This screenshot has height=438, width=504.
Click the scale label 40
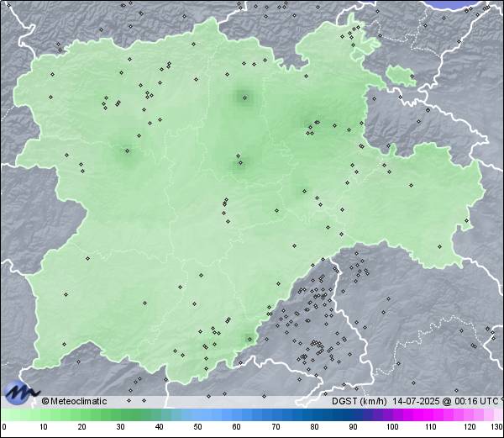pos(159,427)
